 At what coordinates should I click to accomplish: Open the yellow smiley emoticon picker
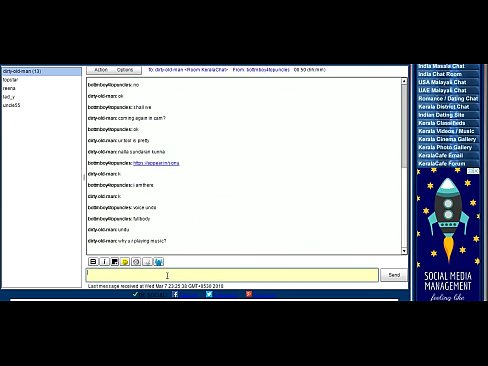(x=125, y=262)
